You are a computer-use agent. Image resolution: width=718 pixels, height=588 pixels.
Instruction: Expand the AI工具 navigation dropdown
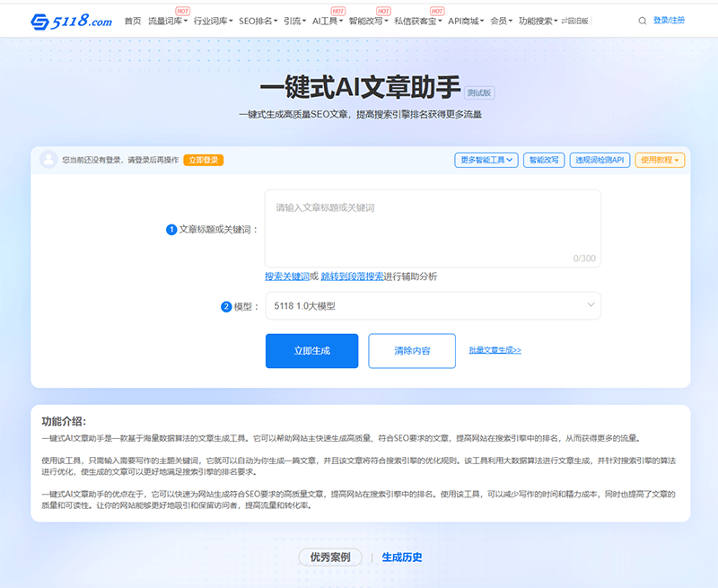coord(327,21)
